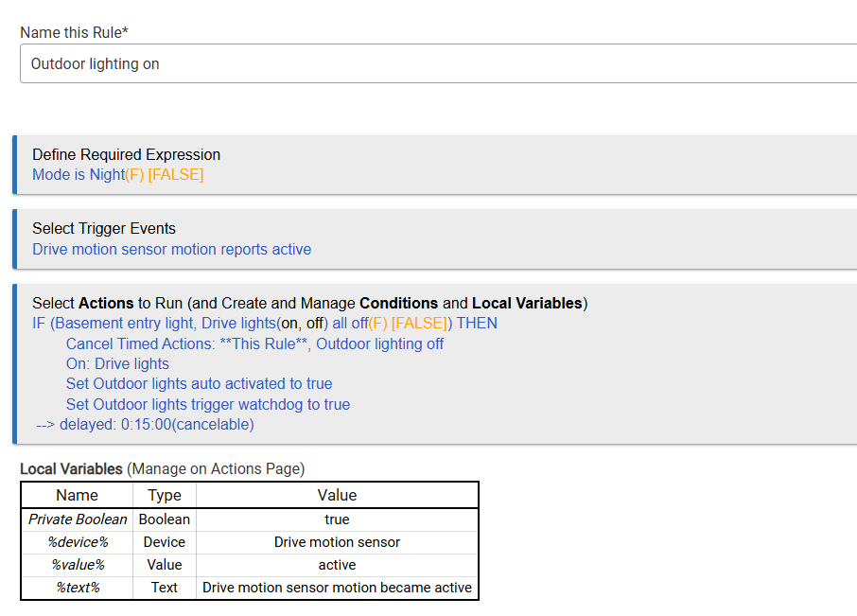Click the delayed 0:15:00 cancelable line

[145, 425]
